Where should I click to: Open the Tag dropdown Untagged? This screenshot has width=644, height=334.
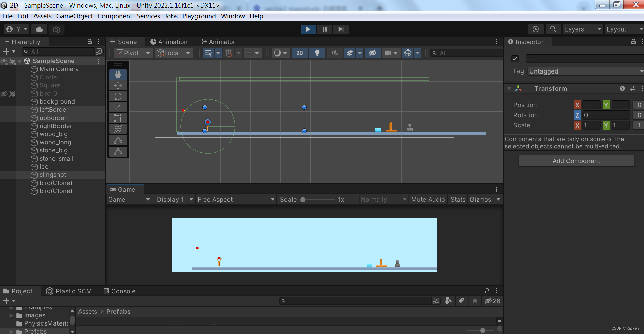click(586, 71)
